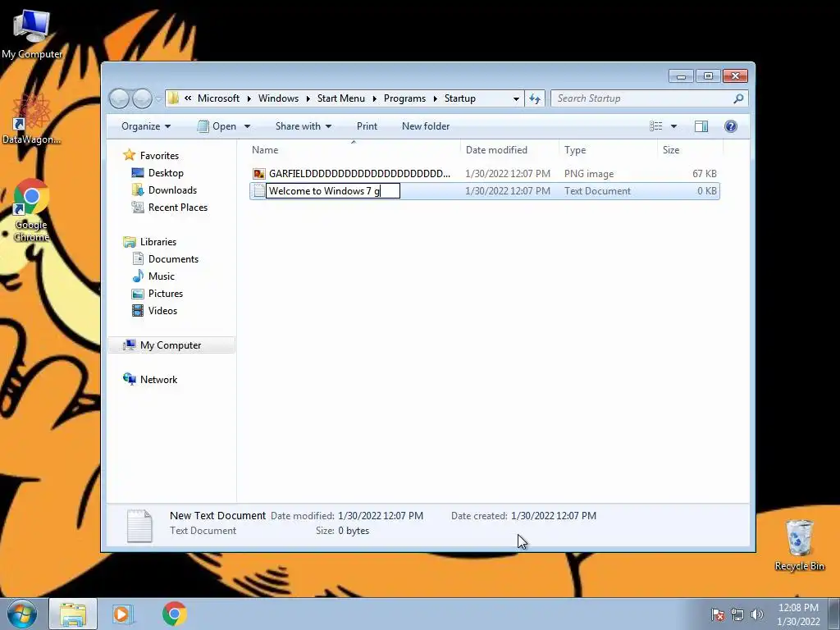The image size is (840, 630).
Task: Open the Organize menu
Action: [x=146, y=126]
